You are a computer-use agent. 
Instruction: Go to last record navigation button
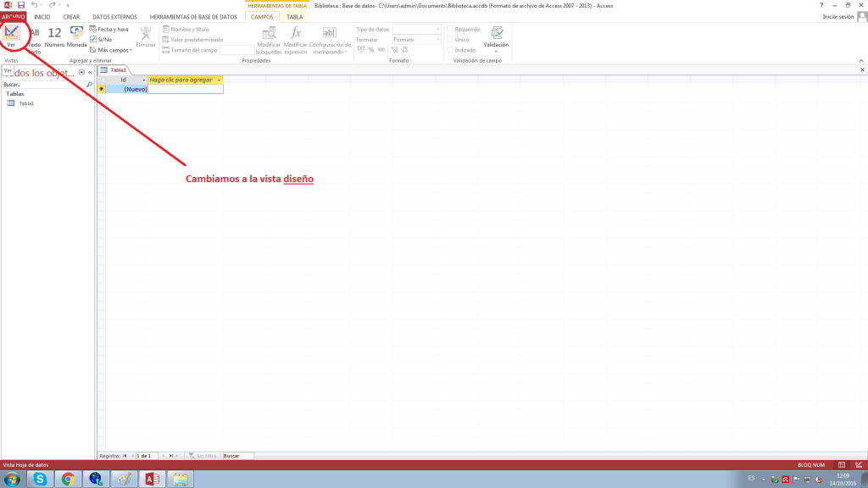click(170, 456)
